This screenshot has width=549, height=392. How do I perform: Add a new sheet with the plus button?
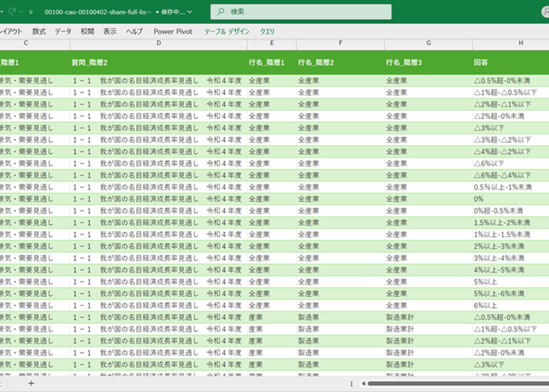click(x=31, y=384)
